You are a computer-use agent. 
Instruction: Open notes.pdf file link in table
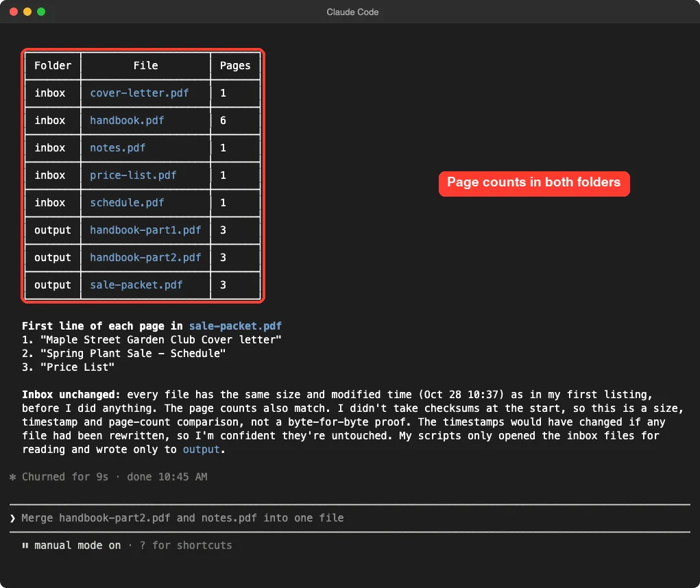(x=117, y=148)
